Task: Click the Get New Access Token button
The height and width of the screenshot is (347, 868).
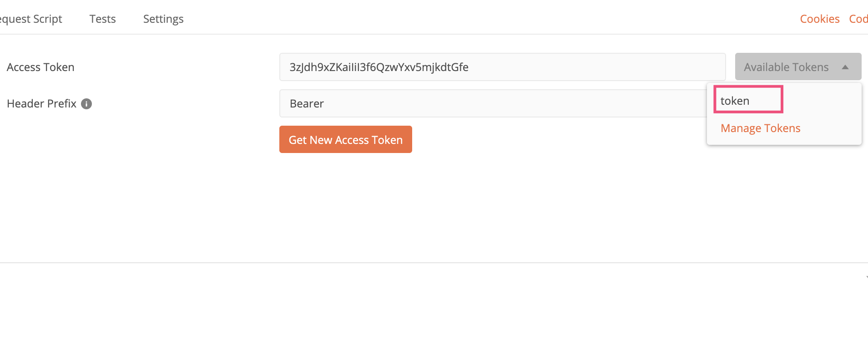Action: [x=345, y=139]
